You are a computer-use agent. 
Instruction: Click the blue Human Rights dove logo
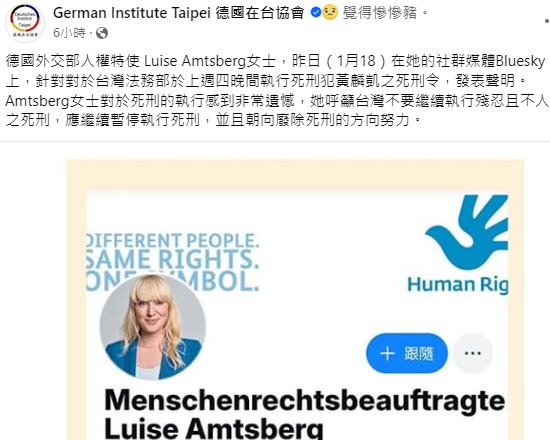click(467, 232)
